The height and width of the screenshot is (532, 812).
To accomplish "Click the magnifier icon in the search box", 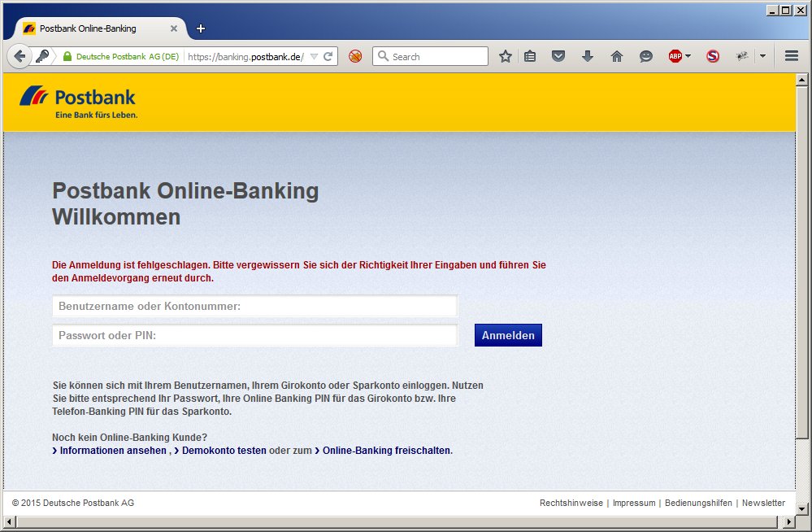I will (383, 56).
